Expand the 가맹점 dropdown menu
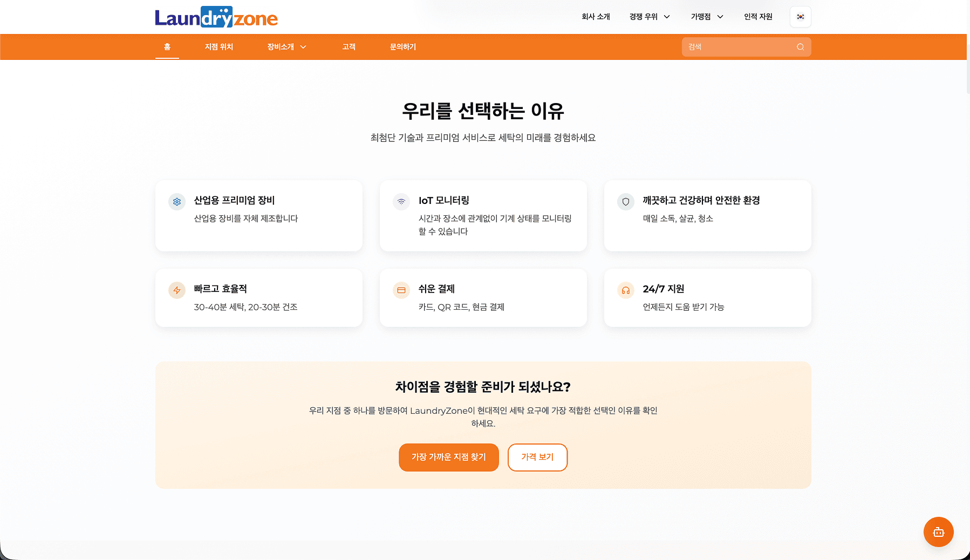The image size is (970, 560). pyautogui.click(x=707, y=17)
